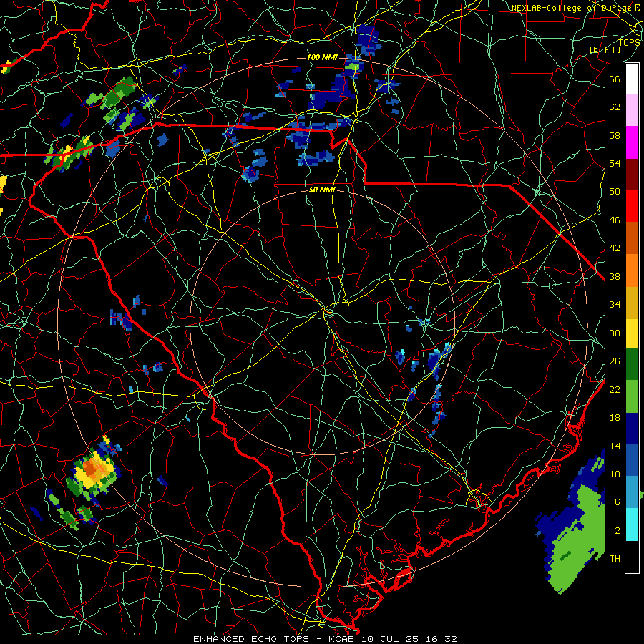Click the legend value 58
This screenshot has width=644, height=644.
pos(615,135)
